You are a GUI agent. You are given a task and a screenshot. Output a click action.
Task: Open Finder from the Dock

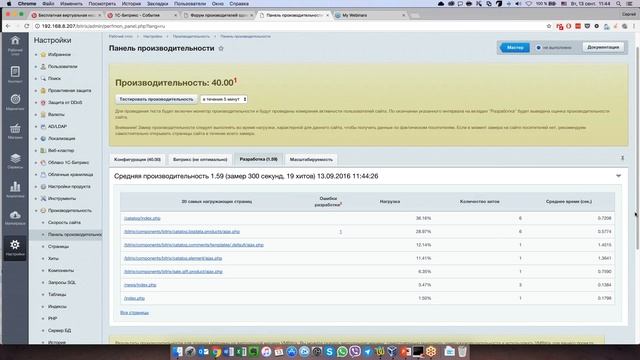[x=178, y=351]
